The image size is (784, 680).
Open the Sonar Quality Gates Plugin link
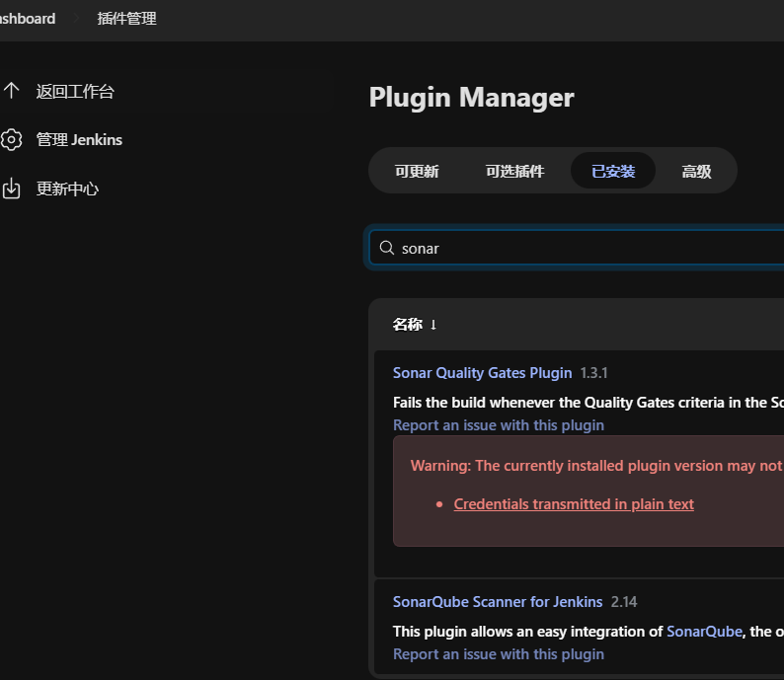pyautogui.click(x=482, y=373)
